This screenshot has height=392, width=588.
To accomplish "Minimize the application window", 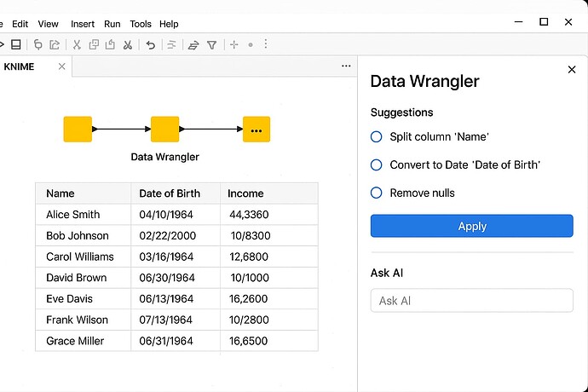I will tap(519, 22).
